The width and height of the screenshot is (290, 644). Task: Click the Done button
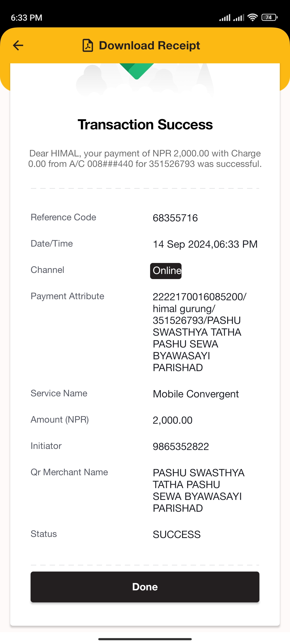pyautogui.click(x=145, y=587)
